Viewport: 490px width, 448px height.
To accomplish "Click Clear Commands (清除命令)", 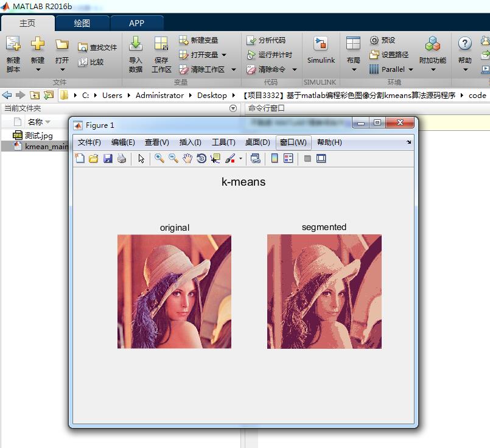I will coord(266,69).
